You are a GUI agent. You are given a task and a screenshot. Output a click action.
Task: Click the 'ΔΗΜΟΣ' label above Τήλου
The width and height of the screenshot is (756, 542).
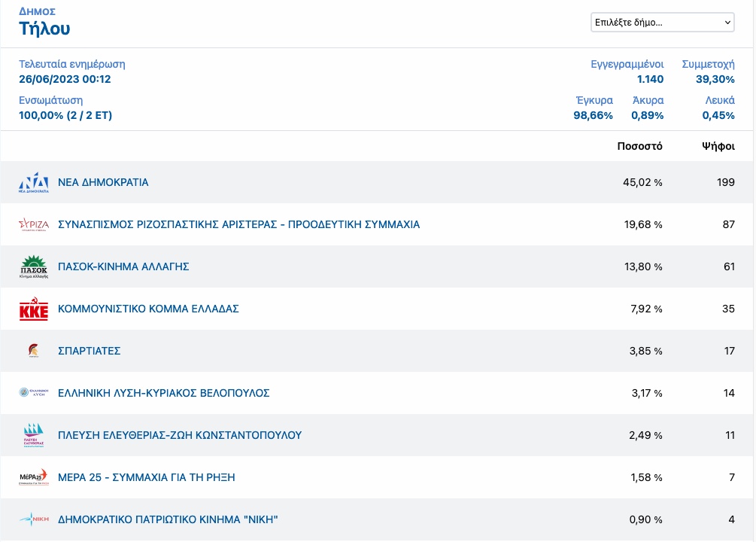coord(37,11)
